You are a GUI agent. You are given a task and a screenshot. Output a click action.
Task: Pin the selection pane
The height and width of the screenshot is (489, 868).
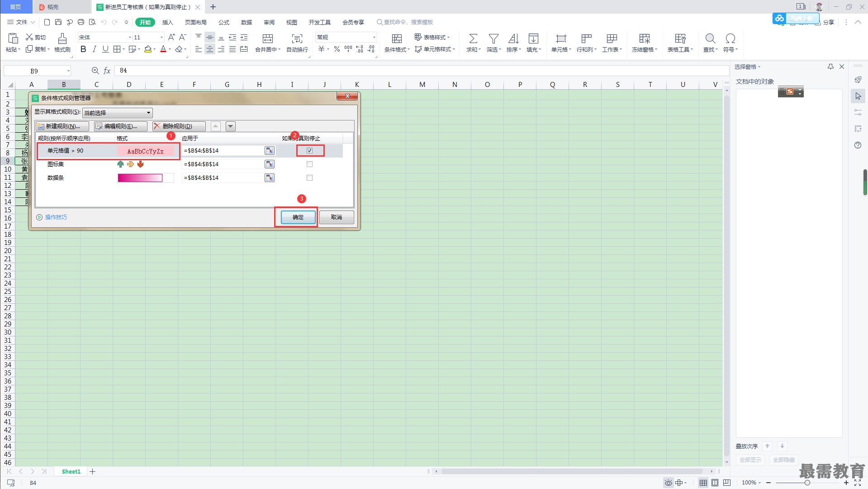pyautogui.click(x=830, y=67)
